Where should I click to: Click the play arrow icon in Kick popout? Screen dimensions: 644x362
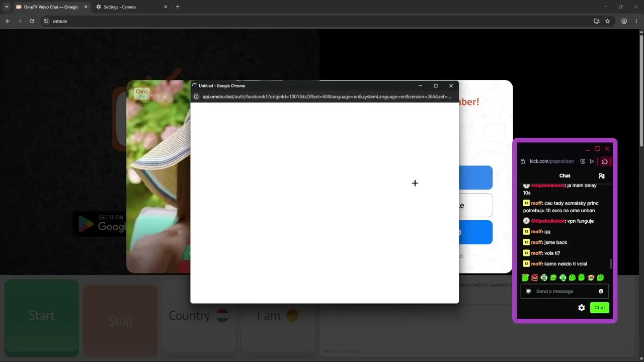[592, 161]
